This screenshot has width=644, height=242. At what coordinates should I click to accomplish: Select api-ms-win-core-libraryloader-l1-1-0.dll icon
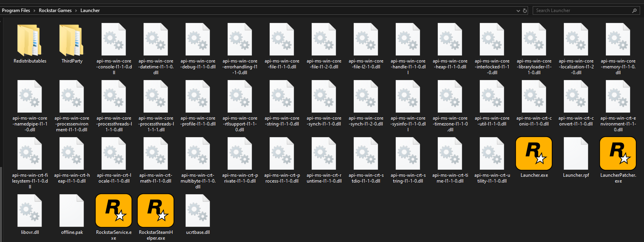click(534, 39)
